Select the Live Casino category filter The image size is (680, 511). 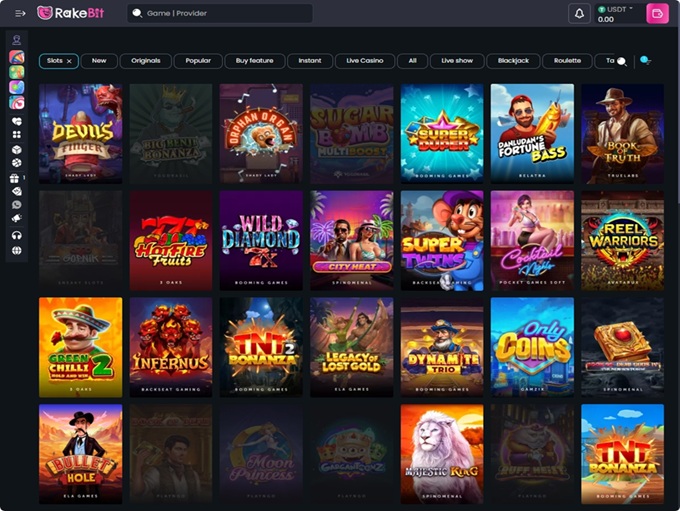[365, 61]
